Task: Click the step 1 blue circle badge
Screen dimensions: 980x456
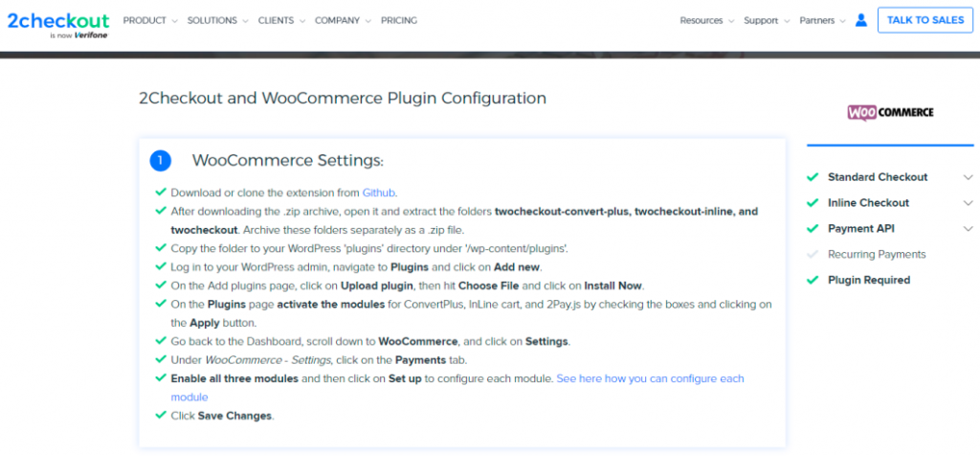Action: [x=160, y=161]
